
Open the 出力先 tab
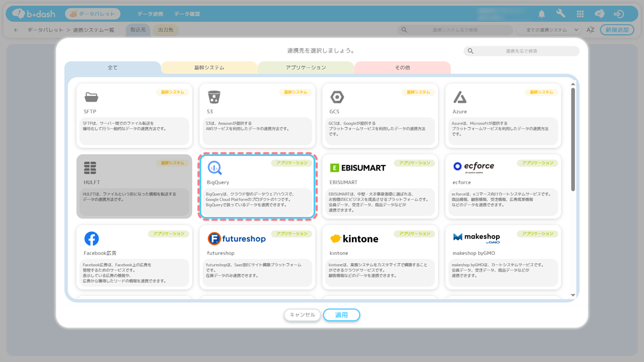coord(166,30)
